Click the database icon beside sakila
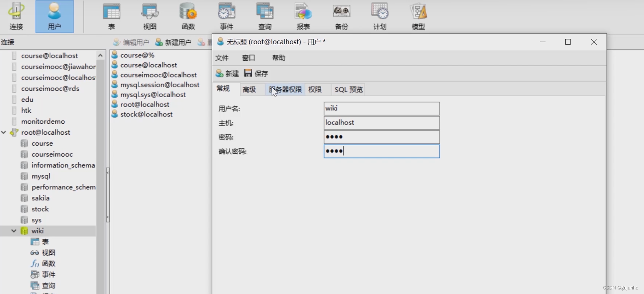 (x=24, y=198)
